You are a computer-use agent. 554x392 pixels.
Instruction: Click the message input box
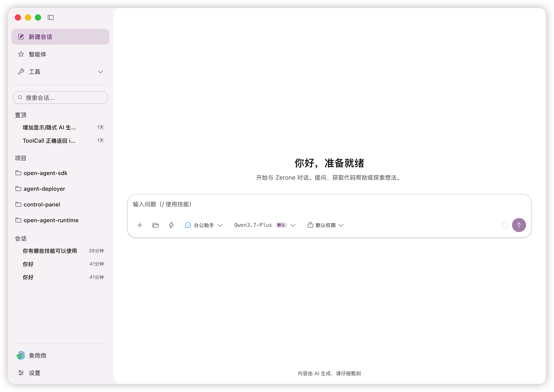(x=329, y=205)
